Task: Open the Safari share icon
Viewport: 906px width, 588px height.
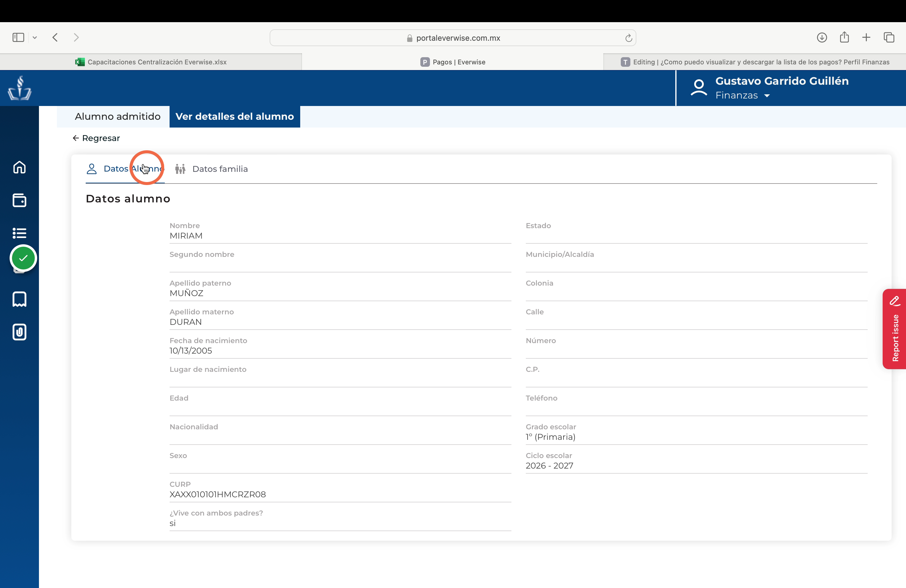Action: point(844,37)
